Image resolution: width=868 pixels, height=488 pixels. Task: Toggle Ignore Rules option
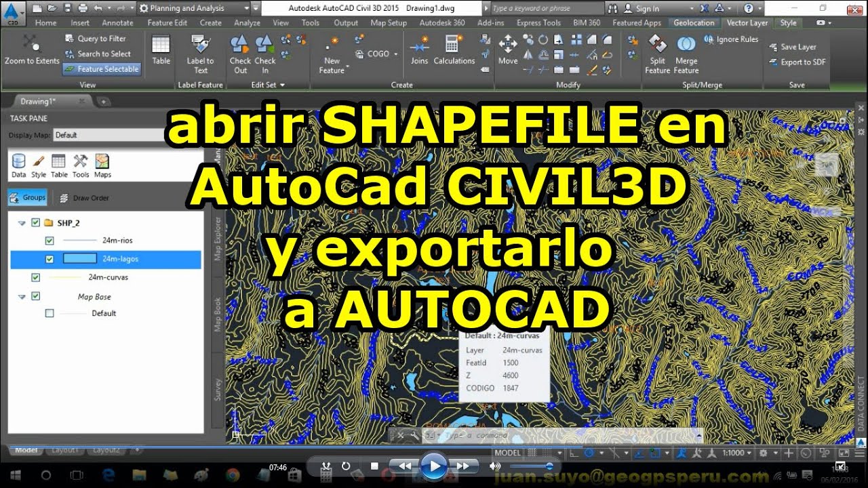(x=731, y=39)
